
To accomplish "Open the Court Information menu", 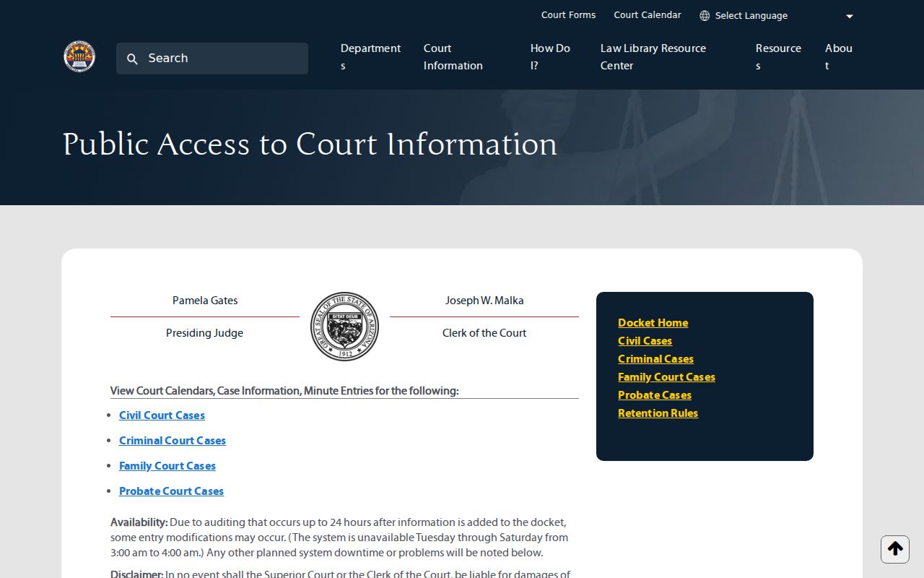I will pos(453,57).
